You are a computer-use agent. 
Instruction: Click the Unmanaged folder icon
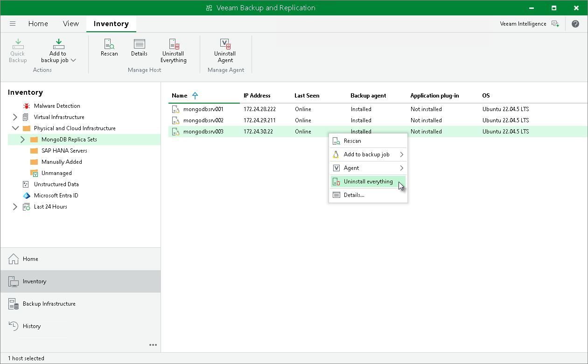34,173
